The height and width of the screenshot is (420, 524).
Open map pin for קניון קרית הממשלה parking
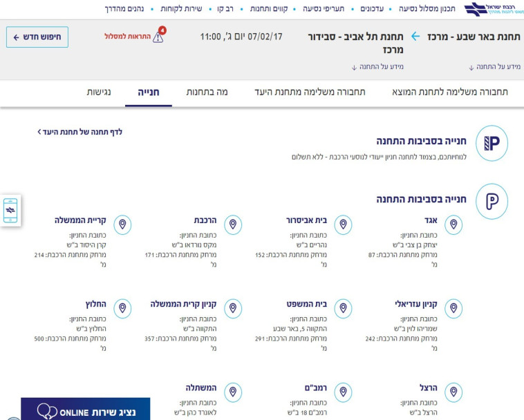233,308
